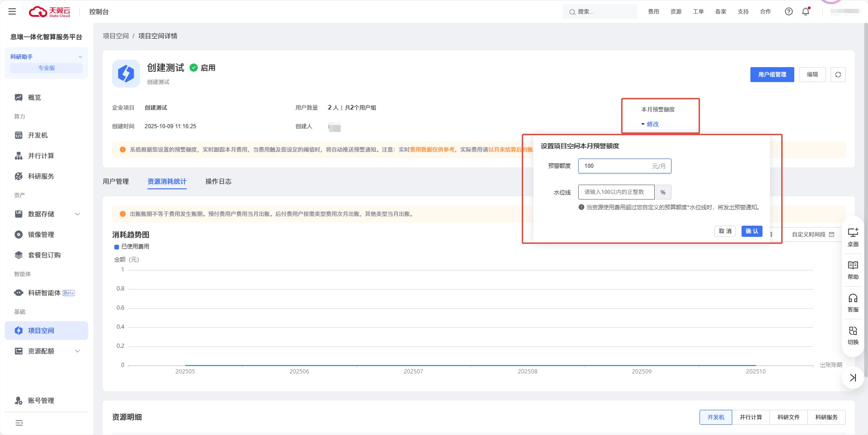Viewport: 868px width, 435px height.
Task: Click the refresh icon button
Action: pos(838,75)
